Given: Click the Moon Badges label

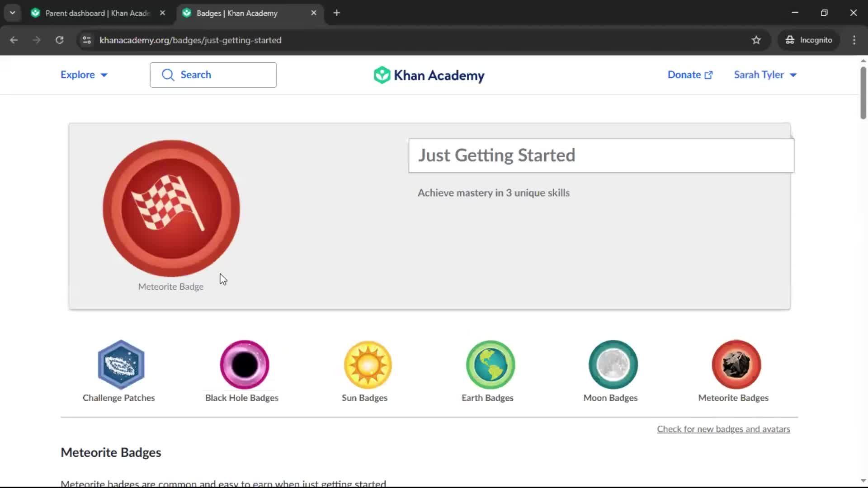Looking at the screenshot, I should [x=610, y=398].
